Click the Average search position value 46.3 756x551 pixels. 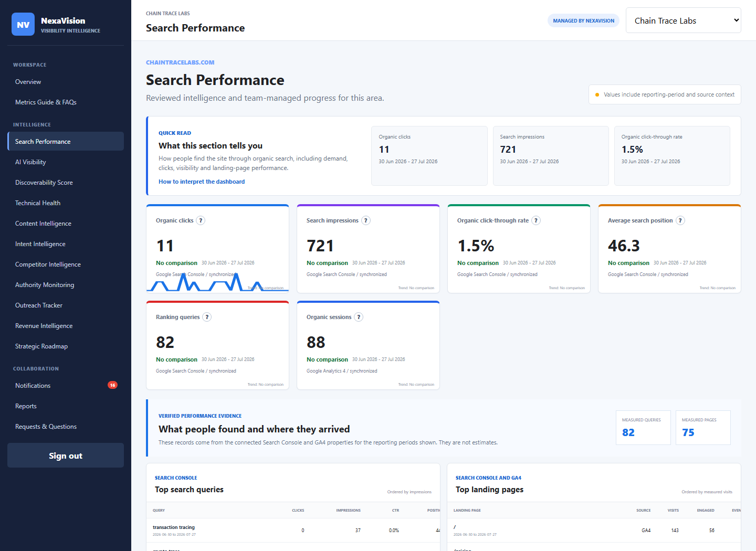(624, 246)
